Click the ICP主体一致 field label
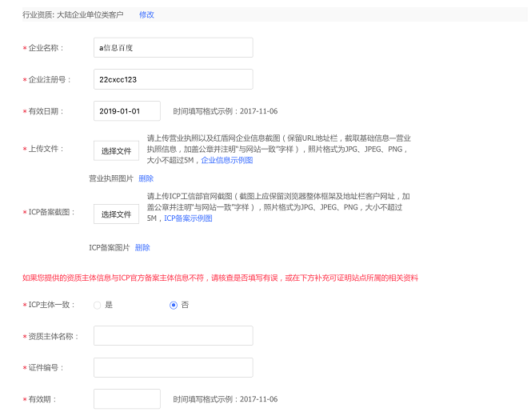Viewport: 531px width, 420px height. point(51,305)
